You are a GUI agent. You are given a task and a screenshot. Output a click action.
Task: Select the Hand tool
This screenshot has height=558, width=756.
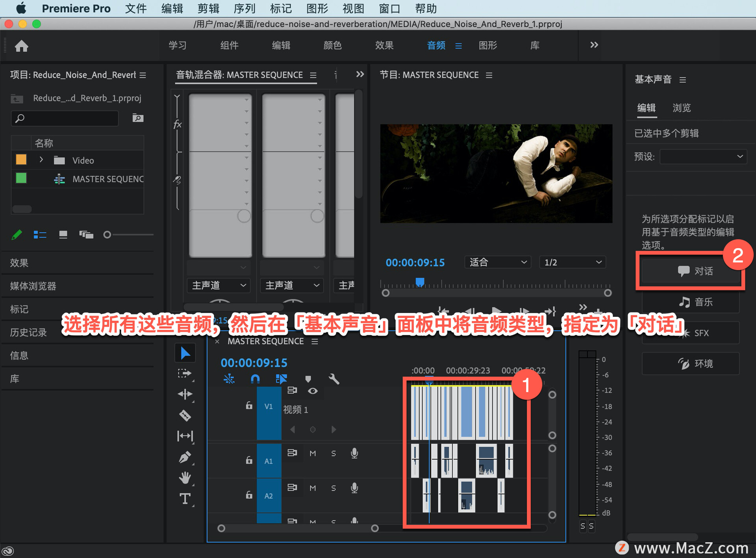point(185,478)
